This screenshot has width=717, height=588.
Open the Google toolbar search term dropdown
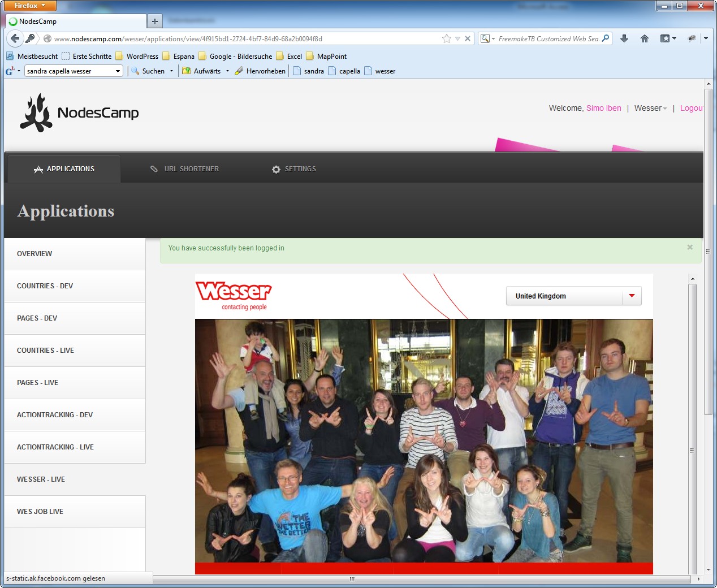point(118,71)
